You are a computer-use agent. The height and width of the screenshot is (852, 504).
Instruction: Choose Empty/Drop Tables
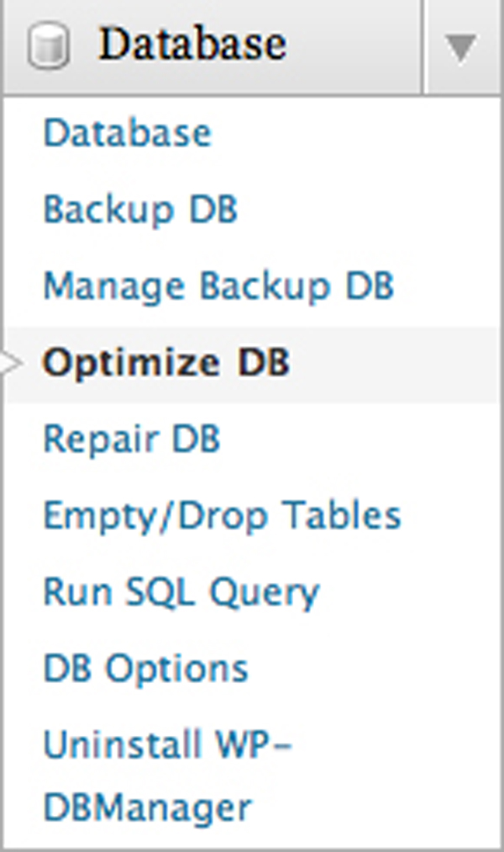click(222, 516)
